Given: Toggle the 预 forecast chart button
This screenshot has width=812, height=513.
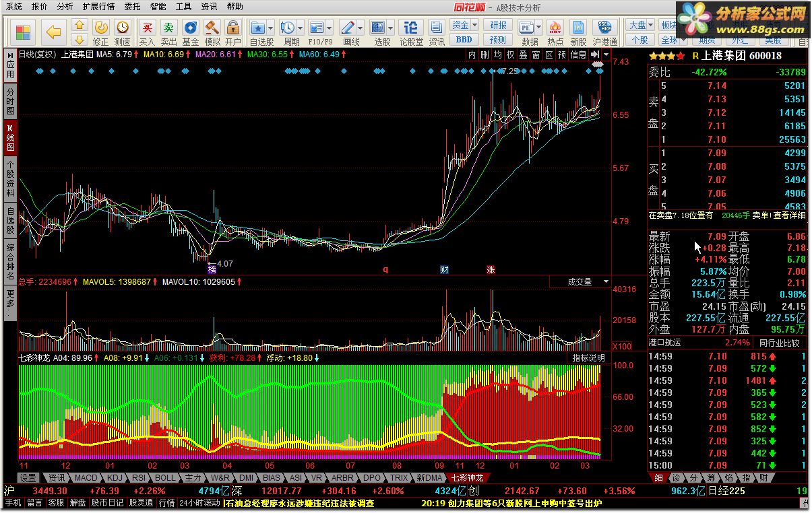Looking at the screenshot, I should pos(561,55).
